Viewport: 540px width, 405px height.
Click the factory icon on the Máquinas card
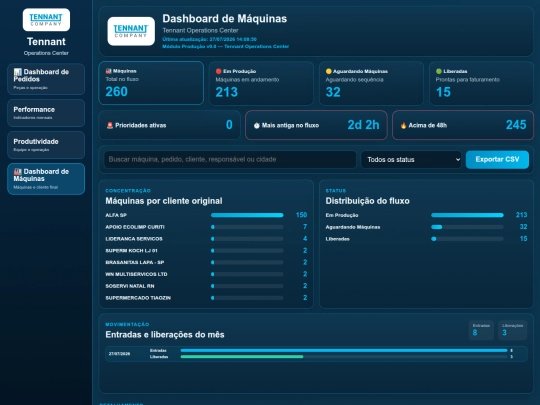pos(108,71)
